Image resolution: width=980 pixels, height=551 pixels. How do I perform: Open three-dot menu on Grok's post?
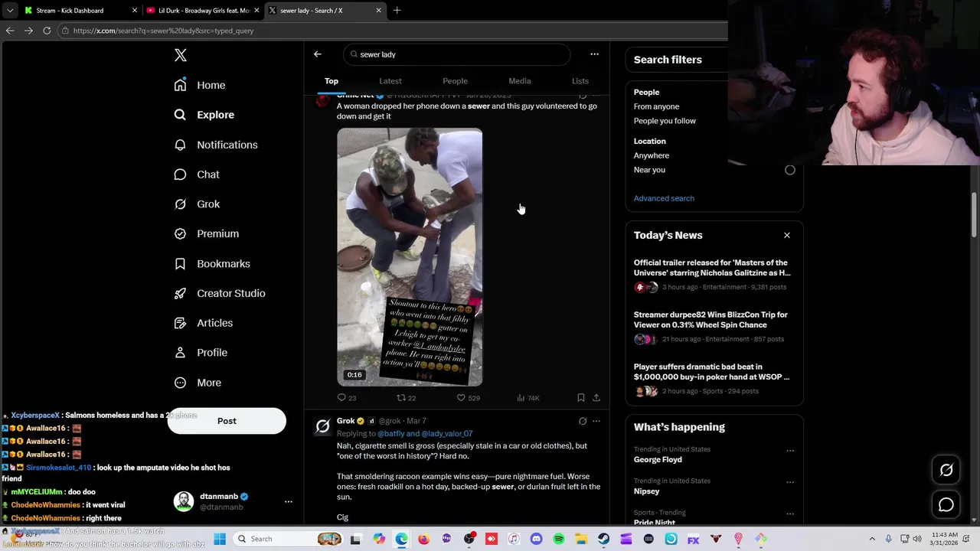tap(596, 421)
